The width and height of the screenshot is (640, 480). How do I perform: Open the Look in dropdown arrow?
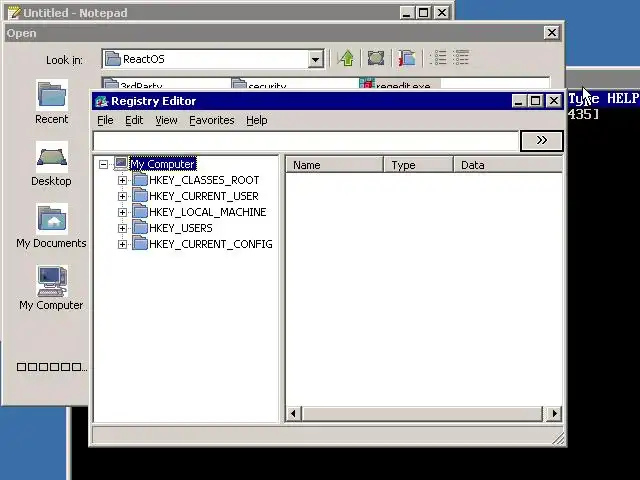[316, 59]
